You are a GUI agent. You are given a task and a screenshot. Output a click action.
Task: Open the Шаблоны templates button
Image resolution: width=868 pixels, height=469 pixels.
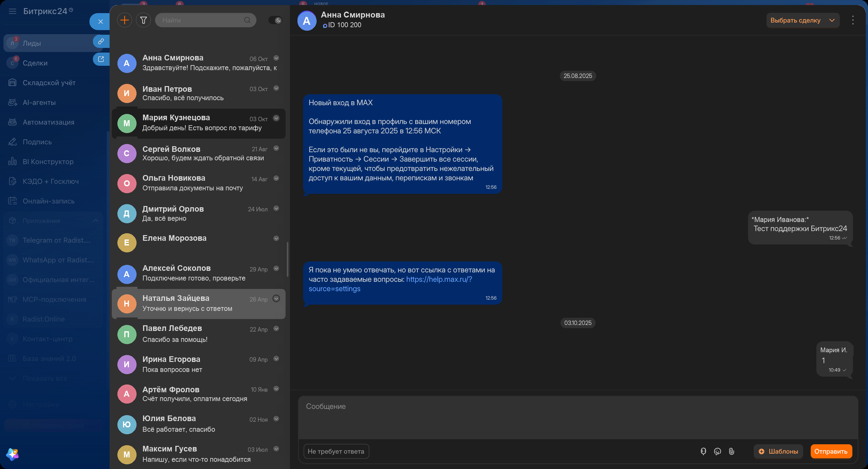(x=778, y=451)
